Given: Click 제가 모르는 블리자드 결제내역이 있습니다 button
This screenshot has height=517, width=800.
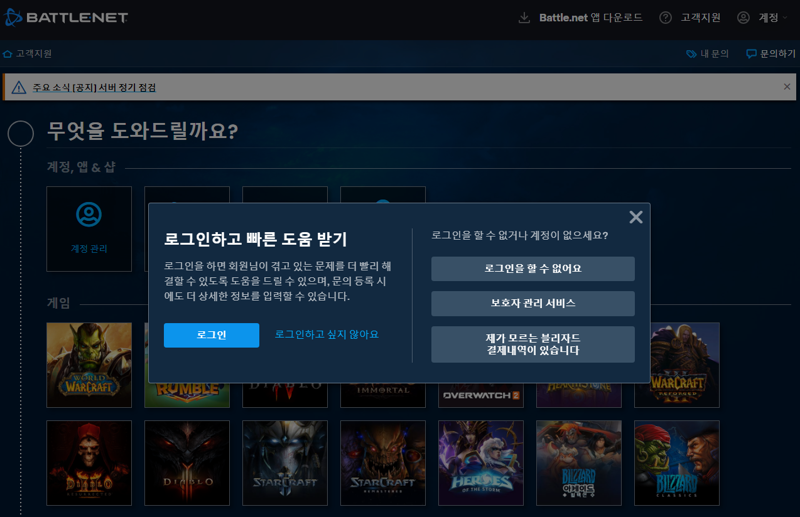Looking at the screenshot, I should (533, 344).
